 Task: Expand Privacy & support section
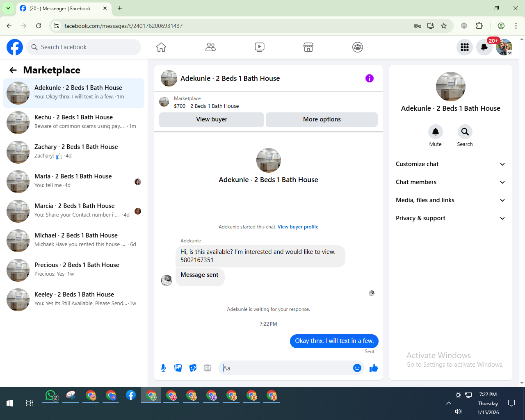pos(450,218)
